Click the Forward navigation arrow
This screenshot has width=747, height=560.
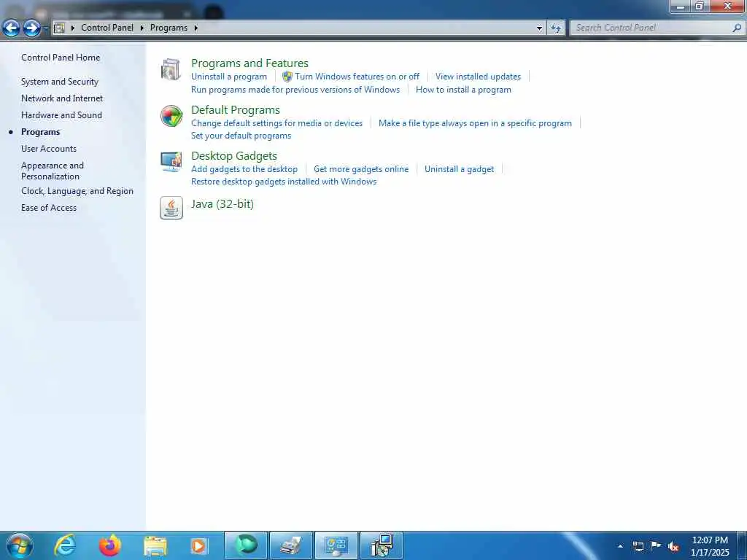[32, 28]
